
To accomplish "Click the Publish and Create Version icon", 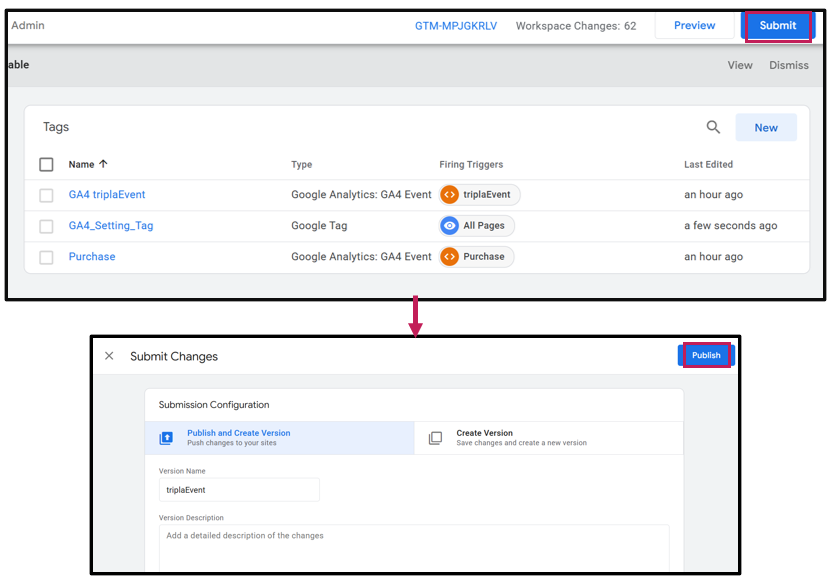I will click(166, 438).
